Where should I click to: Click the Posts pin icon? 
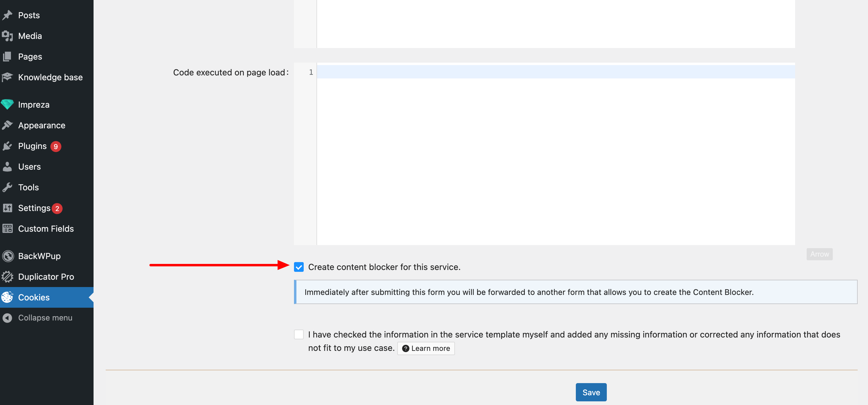point(7,15)
